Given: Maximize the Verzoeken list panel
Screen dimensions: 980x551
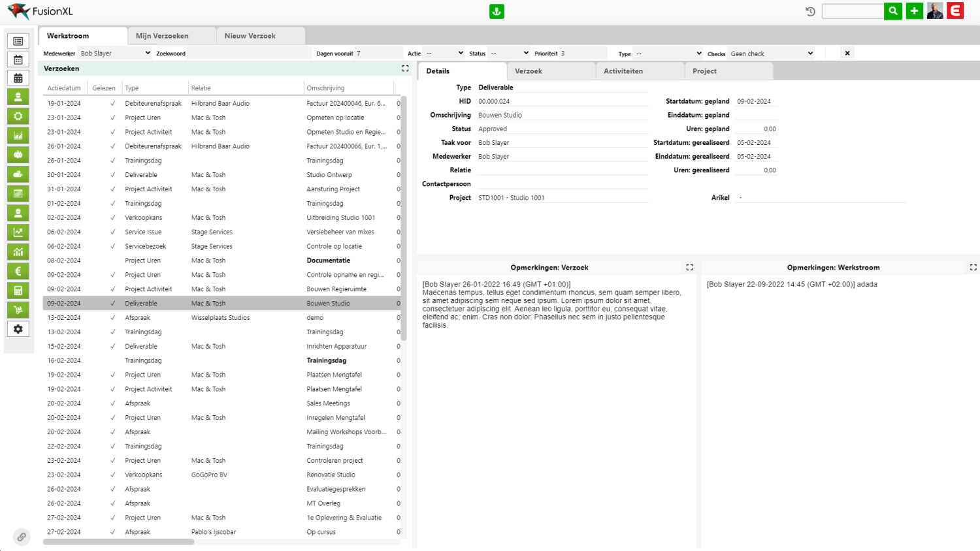Looking at the screenshot, I should [x=405, y=69].
